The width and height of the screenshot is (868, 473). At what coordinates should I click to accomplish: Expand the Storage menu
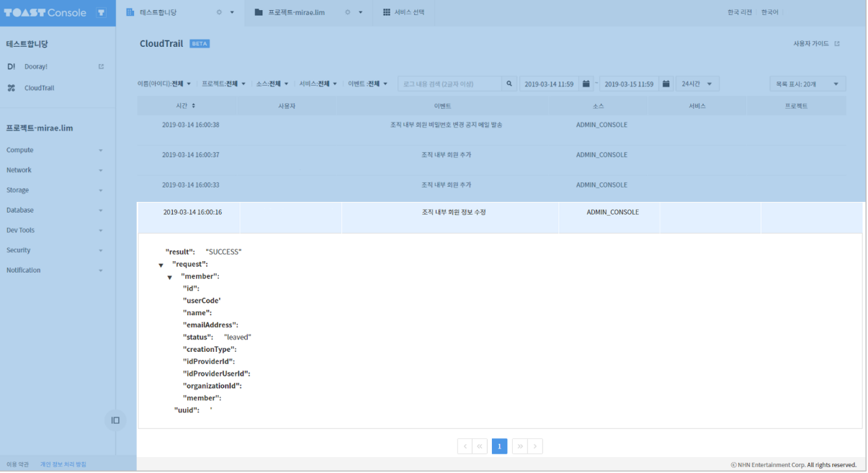click(58, 190)
